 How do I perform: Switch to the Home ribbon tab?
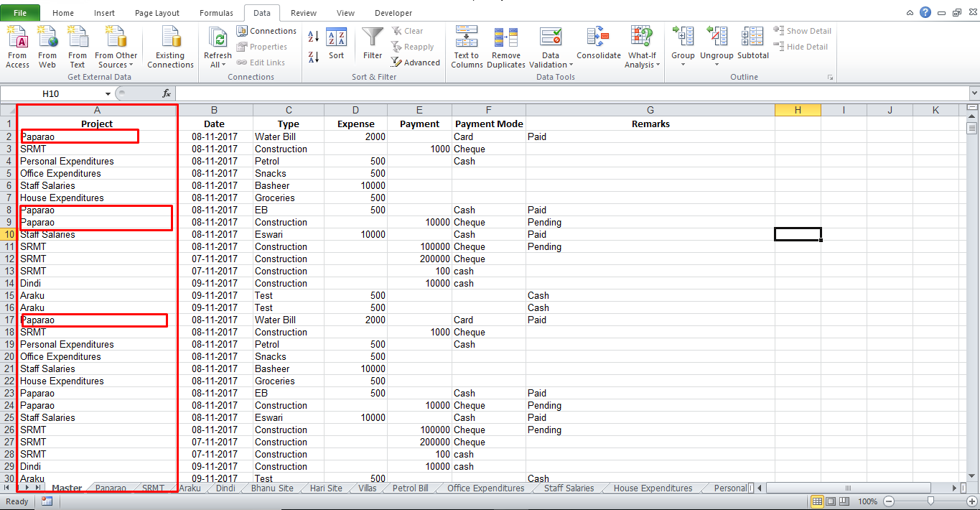click(63, 13)
